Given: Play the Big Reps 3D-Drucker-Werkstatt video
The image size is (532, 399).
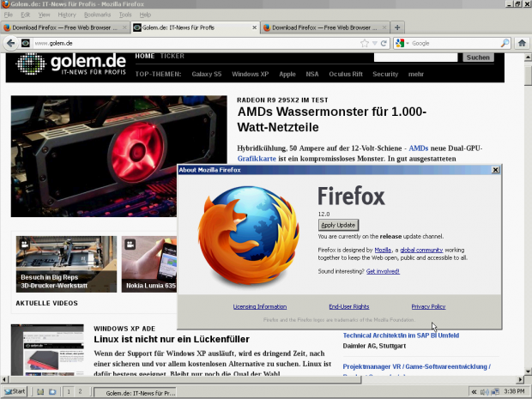Looking at the screenshot, I should point(67,264).
